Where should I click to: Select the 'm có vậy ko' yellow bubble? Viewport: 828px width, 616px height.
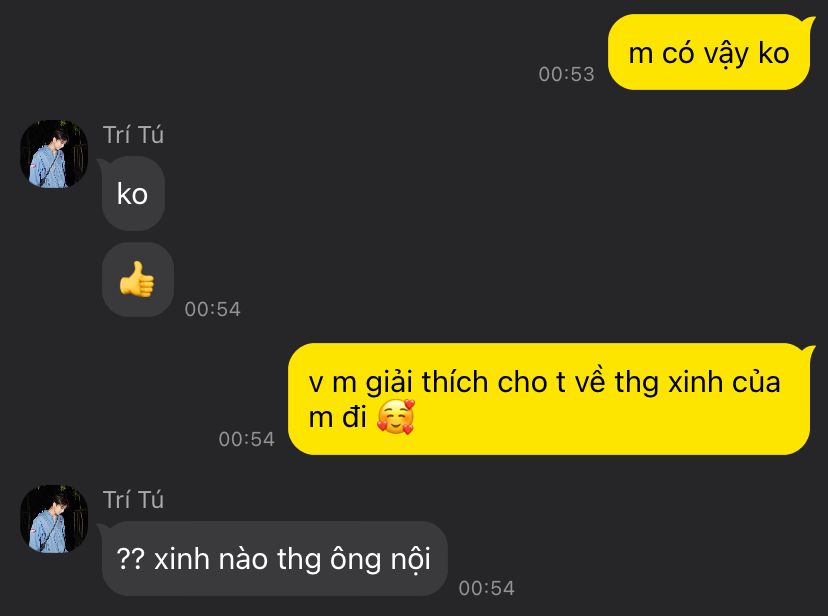pos(709,52)
